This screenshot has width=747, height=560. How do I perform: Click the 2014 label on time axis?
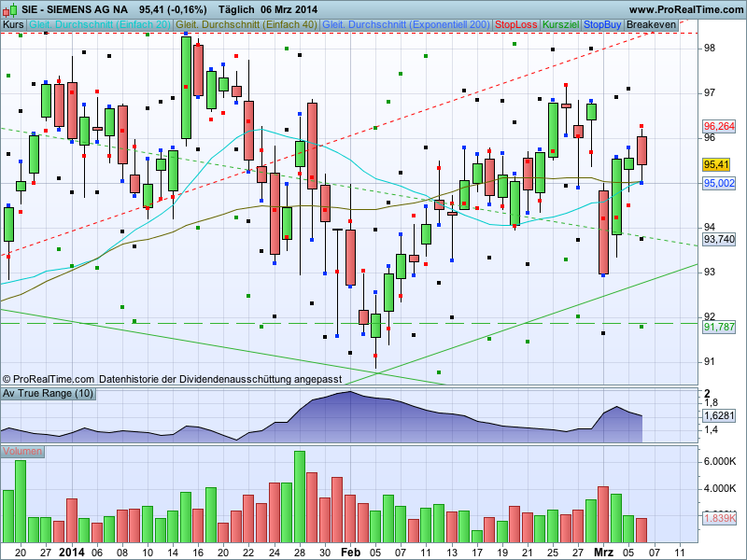72,553
